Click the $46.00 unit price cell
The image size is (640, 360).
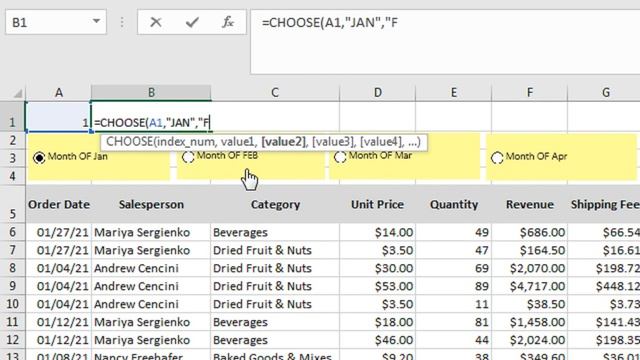[x=378, y=340]
